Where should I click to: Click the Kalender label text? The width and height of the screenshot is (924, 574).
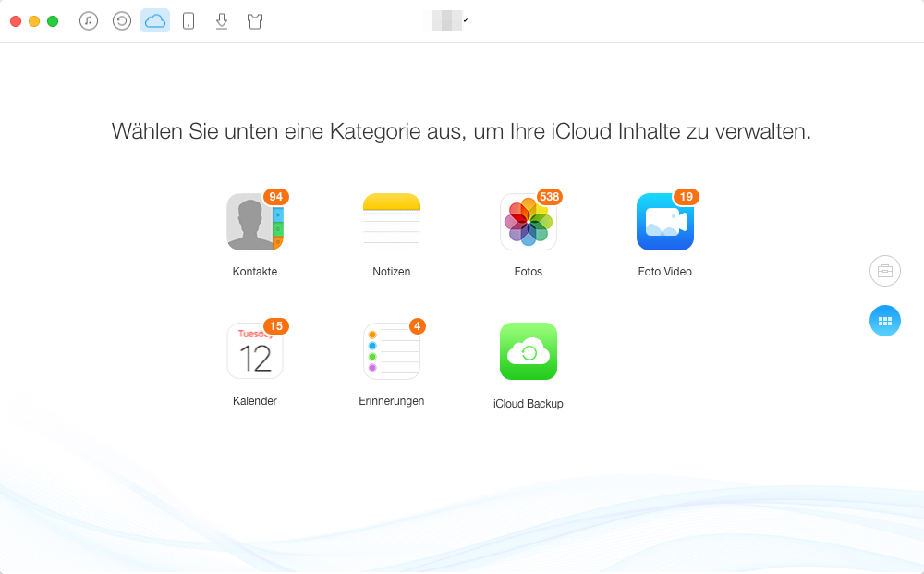(x=255, y=401)
